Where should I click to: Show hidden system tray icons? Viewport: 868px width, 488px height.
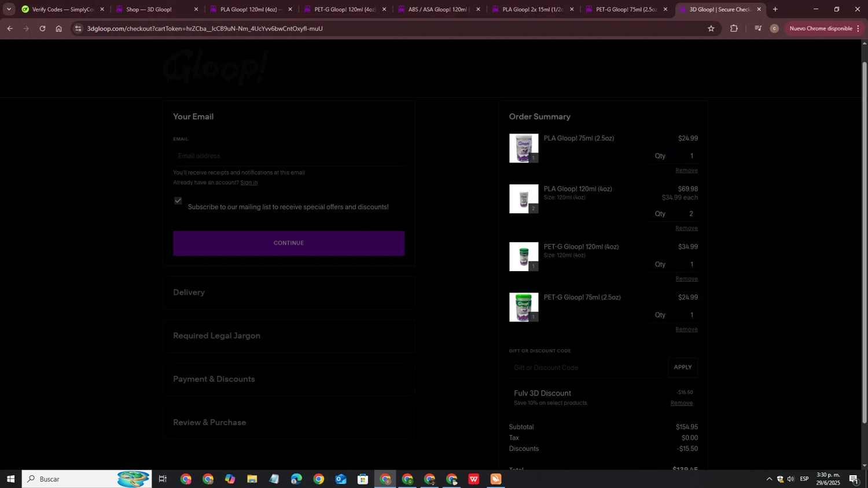point(769,479)
